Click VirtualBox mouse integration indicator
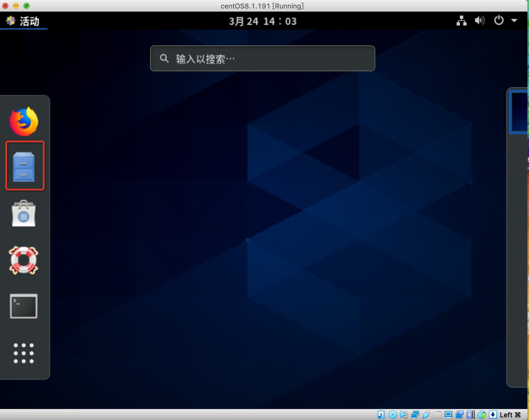Screen dimensions: 529x420 482,414
